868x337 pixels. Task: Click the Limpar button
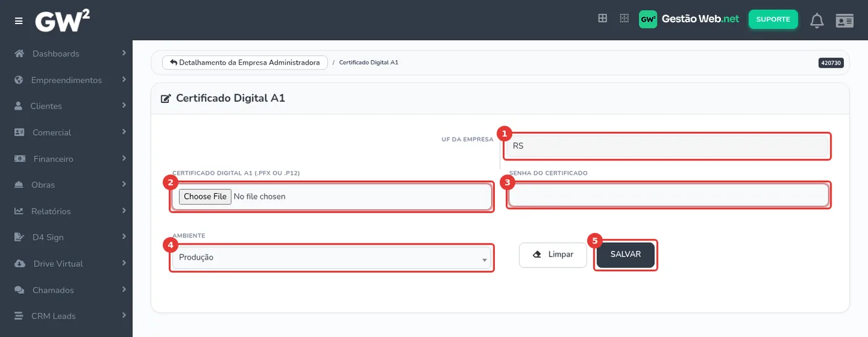[553, 255]
